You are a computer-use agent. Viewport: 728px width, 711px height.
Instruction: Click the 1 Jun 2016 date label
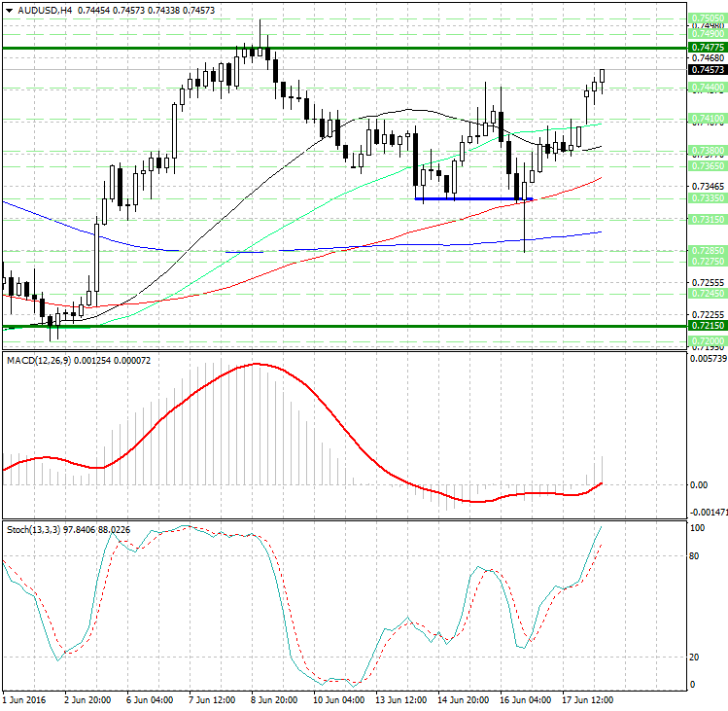click(26, 699)
